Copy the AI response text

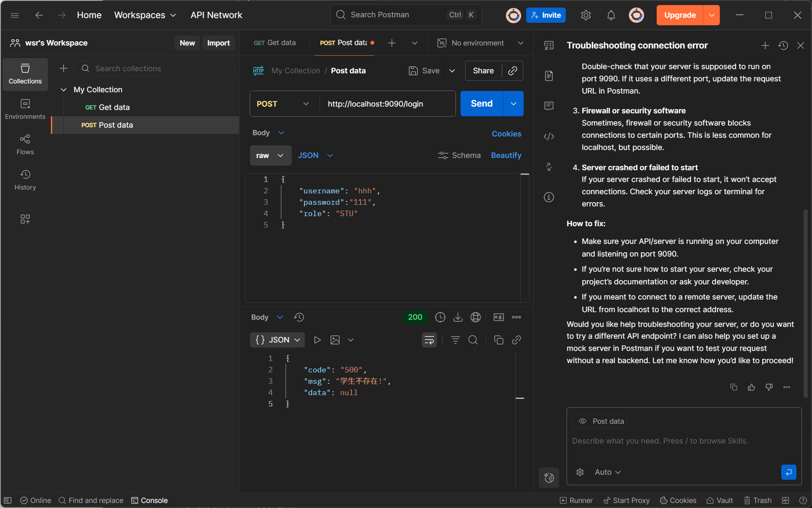734,387
